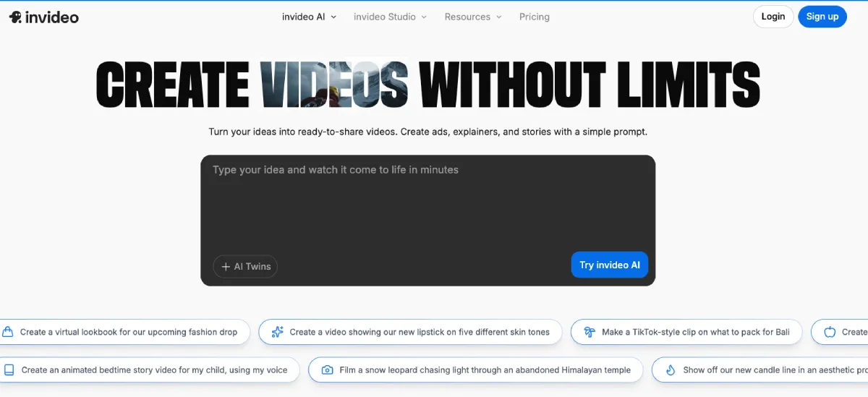Go to the Pricing page
This screenshot has height=397, width=868.
point(534,17)
